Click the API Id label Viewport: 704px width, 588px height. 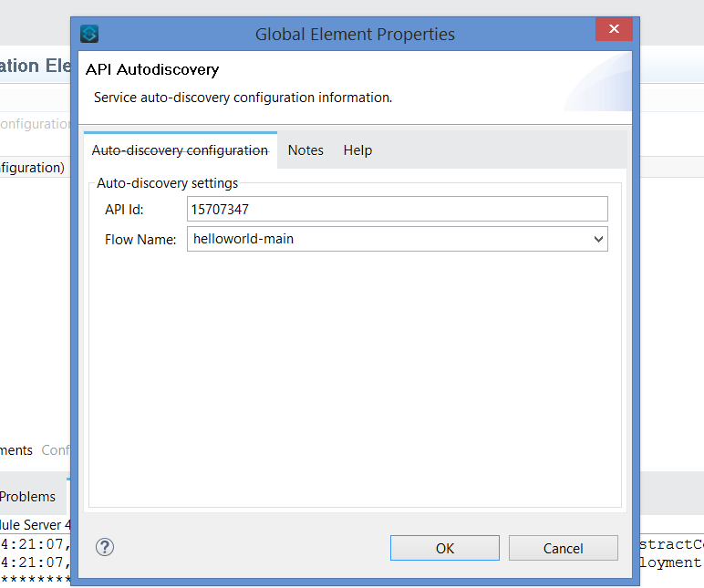124,210
